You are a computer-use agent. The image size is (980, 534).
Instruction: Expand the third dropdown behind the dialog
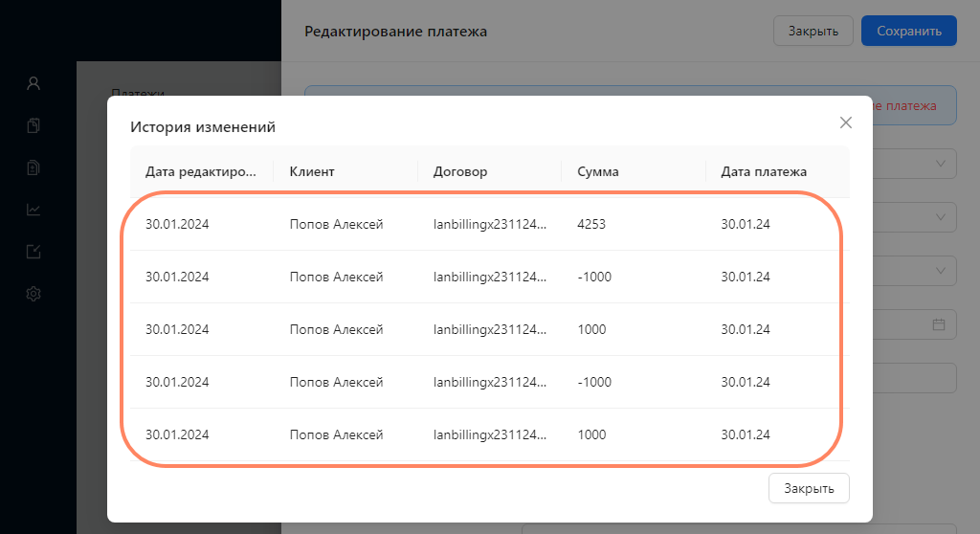pyautogui.click(x=940, y=271)
